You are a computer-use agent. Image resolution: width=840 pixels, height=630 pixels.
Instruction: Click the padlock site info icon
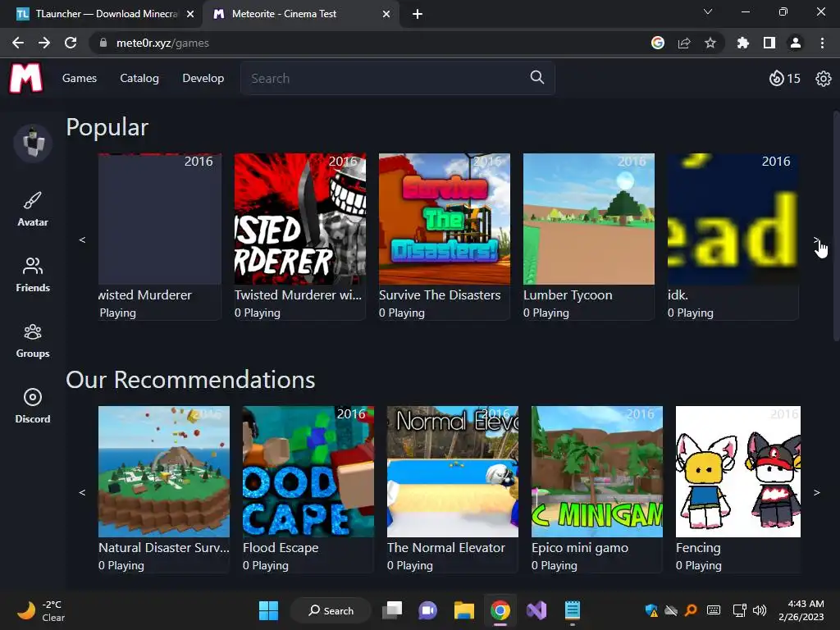click(x=103, y=43)
